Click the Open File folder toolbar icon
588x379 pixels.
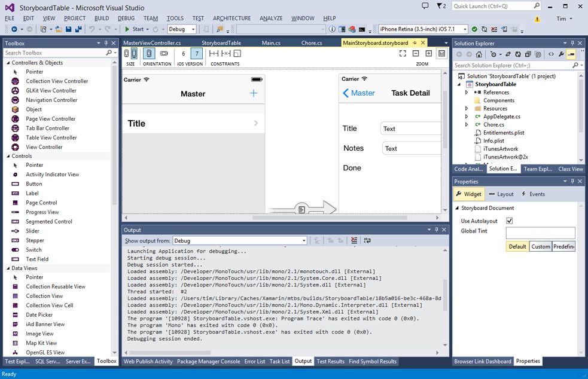pos(59,29)
